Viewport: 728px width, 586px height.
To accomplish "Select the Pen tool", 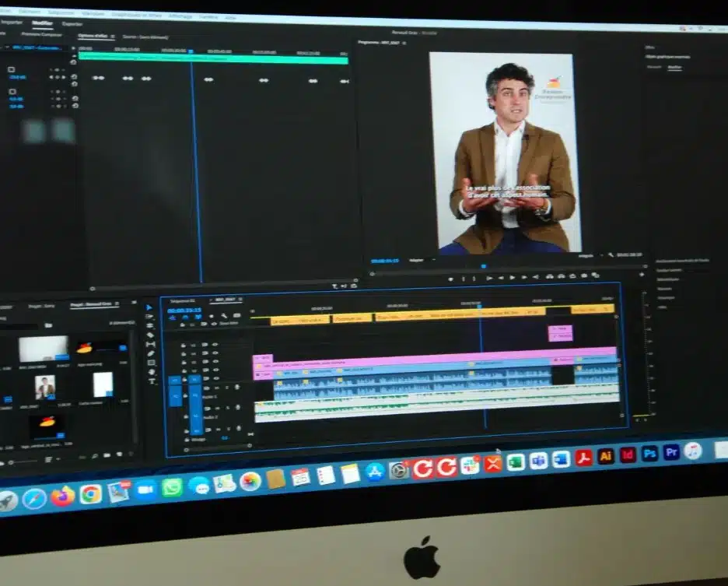I will pyautogui.click(x=150, y=353).
